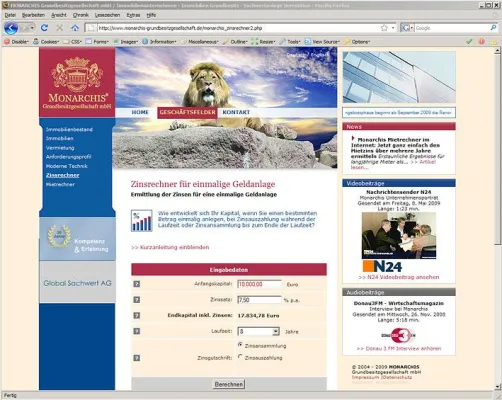
Task: Open the Extras menu
Action: pyautogui.click(x=133, y=15)
